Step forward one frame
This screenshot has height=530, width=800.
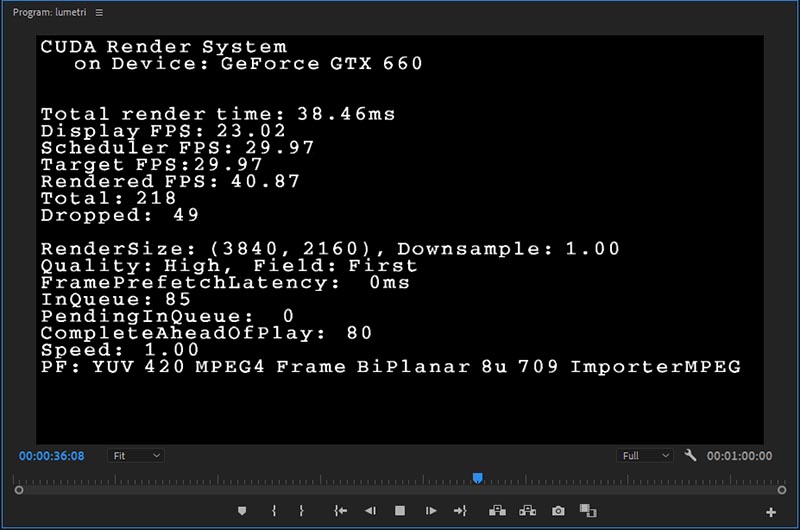tap(431, 511)
